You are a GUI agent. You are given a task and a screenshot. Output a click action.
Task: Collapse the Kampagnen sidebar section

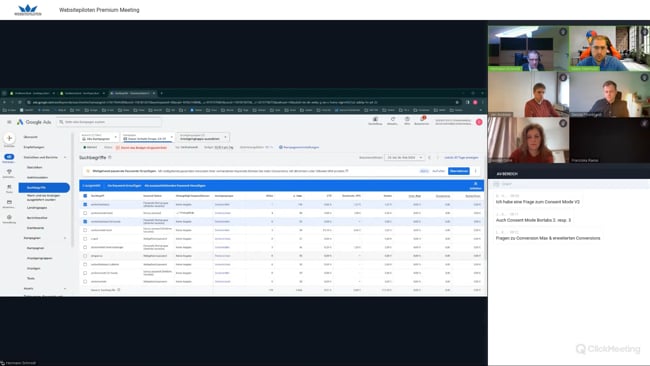click(65, 238)
